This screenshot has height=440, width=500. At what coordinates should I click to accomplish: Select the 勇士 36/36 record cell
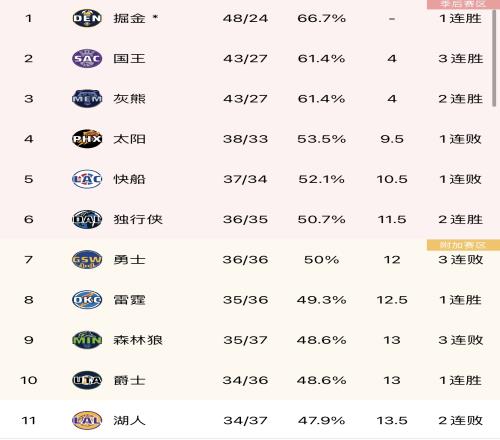tap(245, 259)
